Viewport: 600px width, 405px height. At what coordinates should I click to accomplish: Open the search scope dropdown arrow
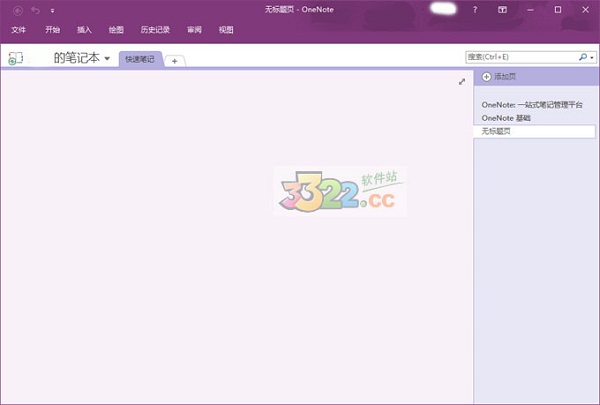592,57
